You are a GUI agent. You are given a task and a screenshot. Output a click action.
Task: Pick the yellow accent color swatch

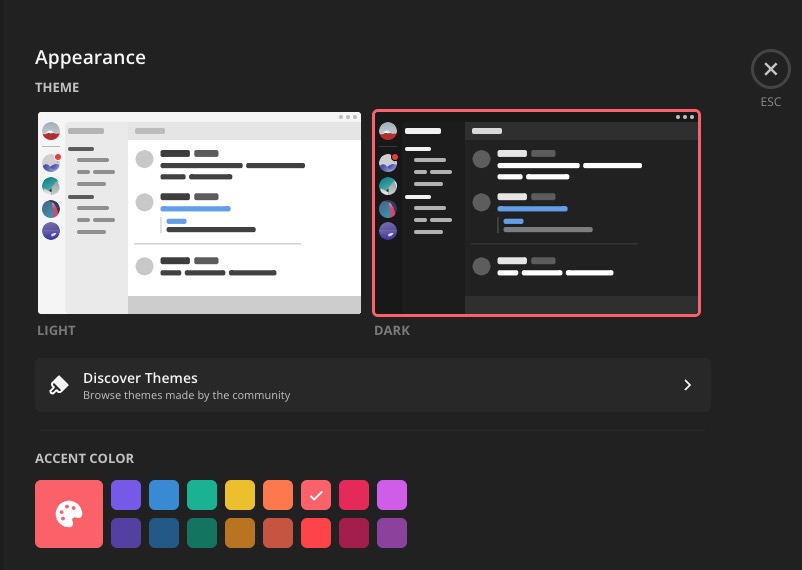pyautogui.click(x=240, y=495)
